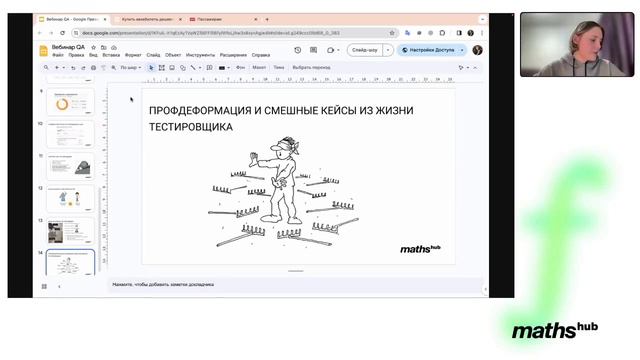Viewport: 640px width, 360px height.
Task: Open the Формат menu
Action: 133,55
